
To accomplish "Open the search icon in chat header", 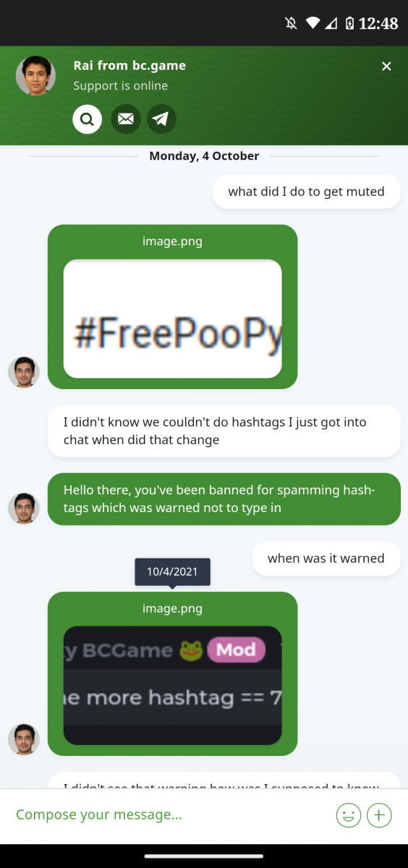I will (x=87, y=119).
